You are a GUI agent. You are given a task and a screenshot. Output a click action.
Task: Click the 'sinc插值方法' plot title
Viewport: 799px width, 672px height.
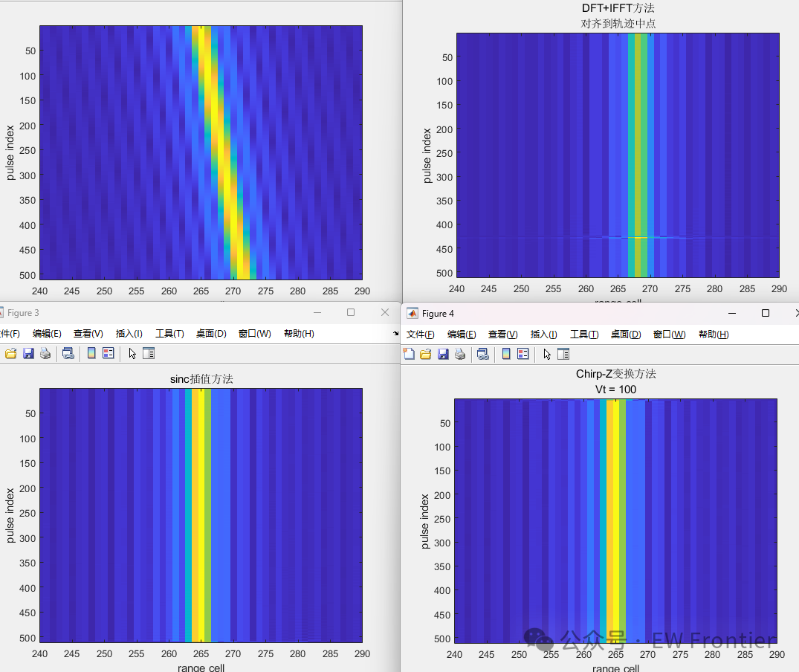tap(201, 379)
